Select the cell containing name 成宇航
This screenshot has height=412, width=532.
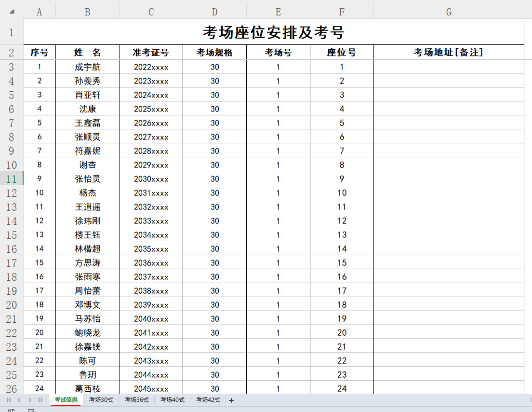coord(87,67)
